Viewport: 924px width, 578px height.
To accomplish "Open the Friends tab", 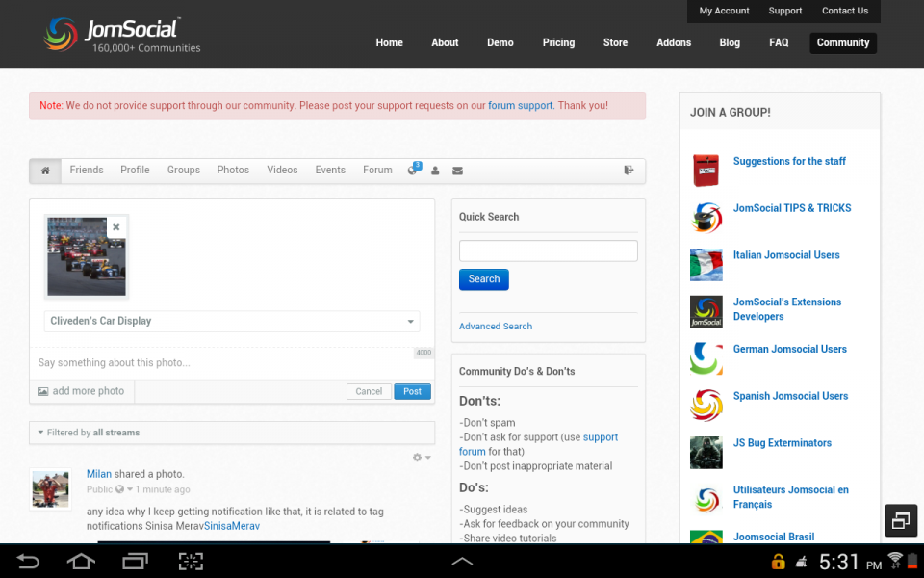I will (x=87, y=170).
